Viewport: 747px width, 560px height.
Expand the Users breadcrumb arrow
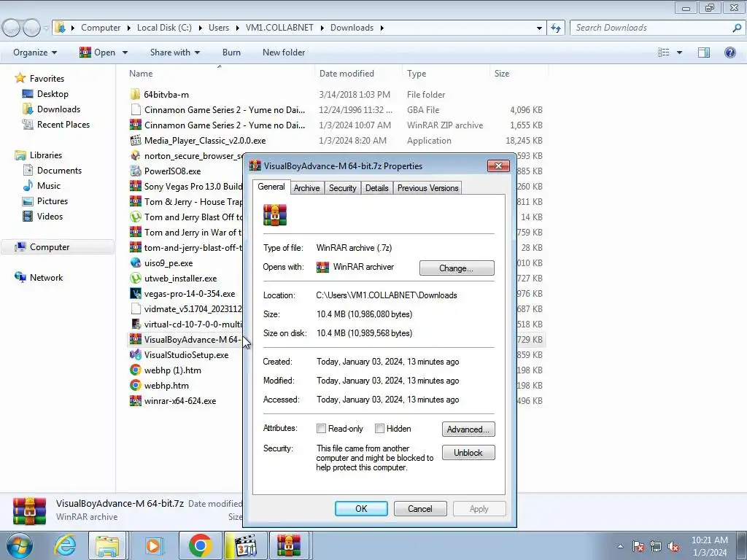(x=237, y=28)
